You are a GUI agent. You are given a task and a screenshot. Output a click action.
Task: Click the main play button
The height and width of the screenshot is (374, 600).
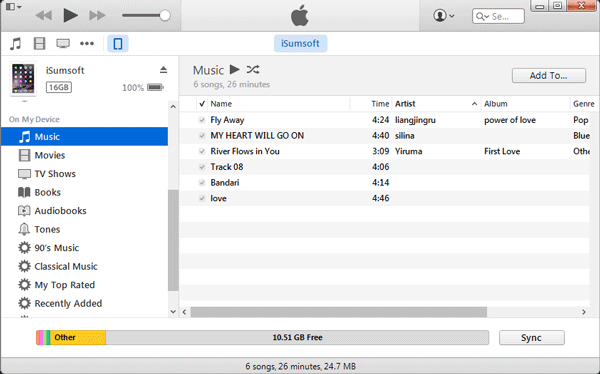[x=70, y=16]
